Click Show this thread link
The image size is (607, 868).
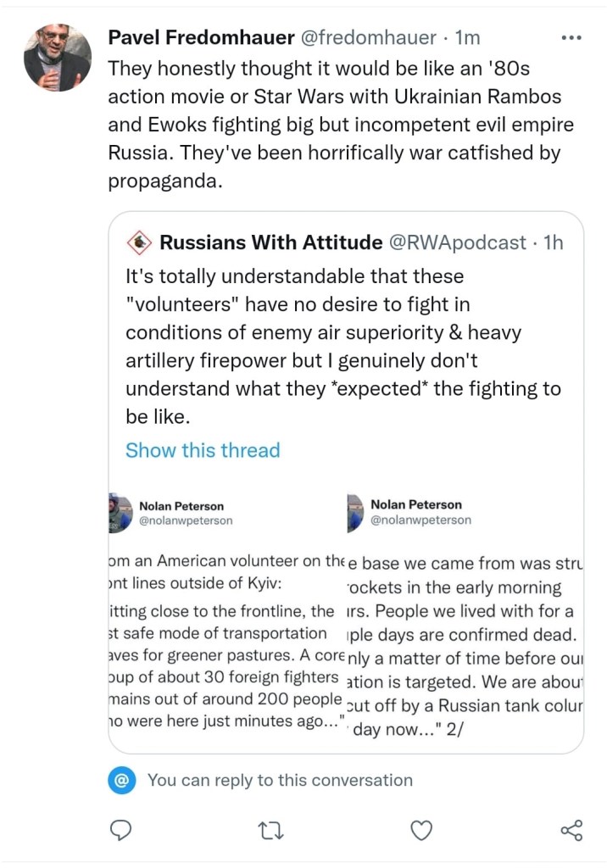[x=203, y=450]
